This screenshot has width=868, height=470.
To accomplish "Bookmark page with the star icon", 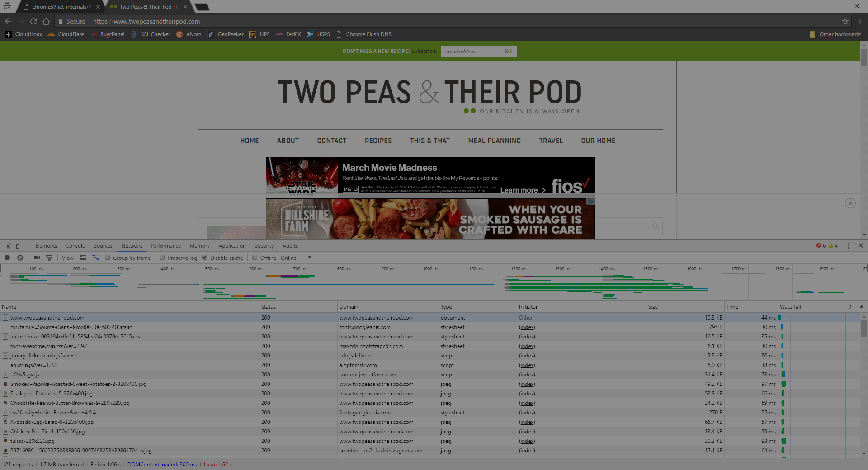I will pyautogui.click(x=845, y=21).
